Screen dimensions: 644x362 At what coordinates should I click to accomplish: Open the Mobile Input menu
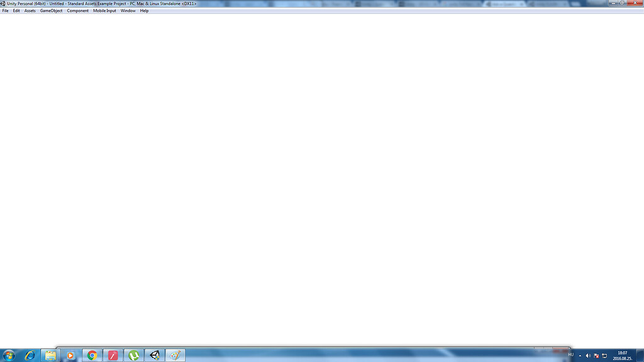104,10
